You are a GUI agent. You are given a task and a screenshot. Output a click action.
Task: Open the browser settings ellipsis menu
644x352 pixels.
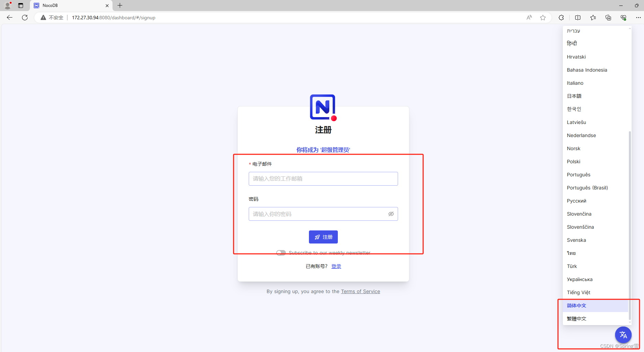(638, 18)
